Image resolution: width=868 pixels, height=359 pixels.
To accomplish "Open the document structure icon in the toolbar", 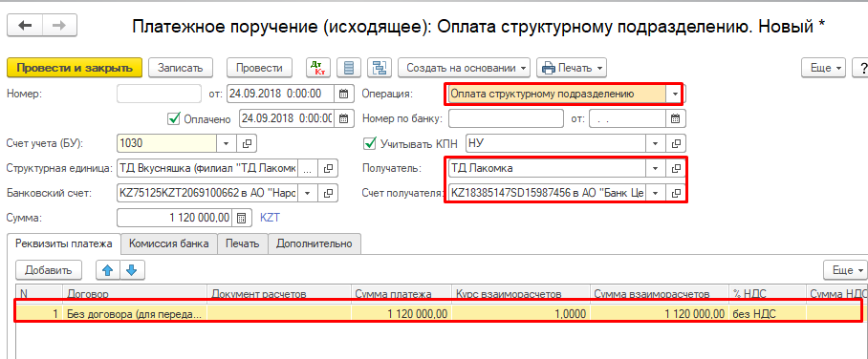I will click(380, 68).
